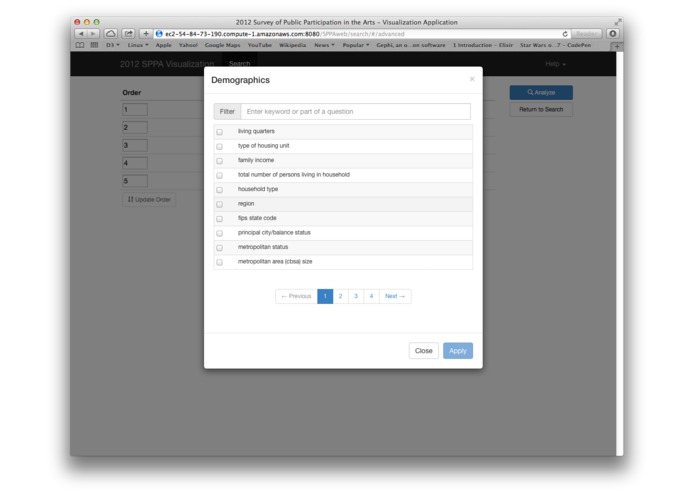
Task: Open the Help dropdown in the navbar
Action: [x=555, y=64]
